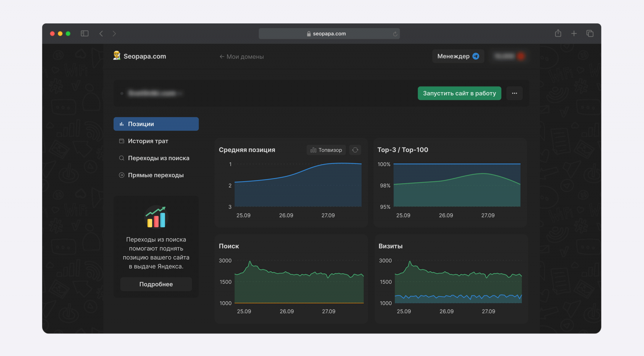Click the Telegram icon beside Менеджер
This screenshot has width=644, height=356.
pos(476,56)
